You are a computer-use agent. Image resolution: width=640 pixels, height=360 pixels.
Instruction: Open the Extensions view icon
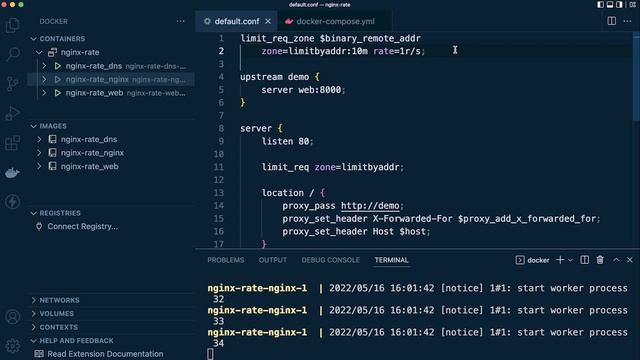point(13,143)
